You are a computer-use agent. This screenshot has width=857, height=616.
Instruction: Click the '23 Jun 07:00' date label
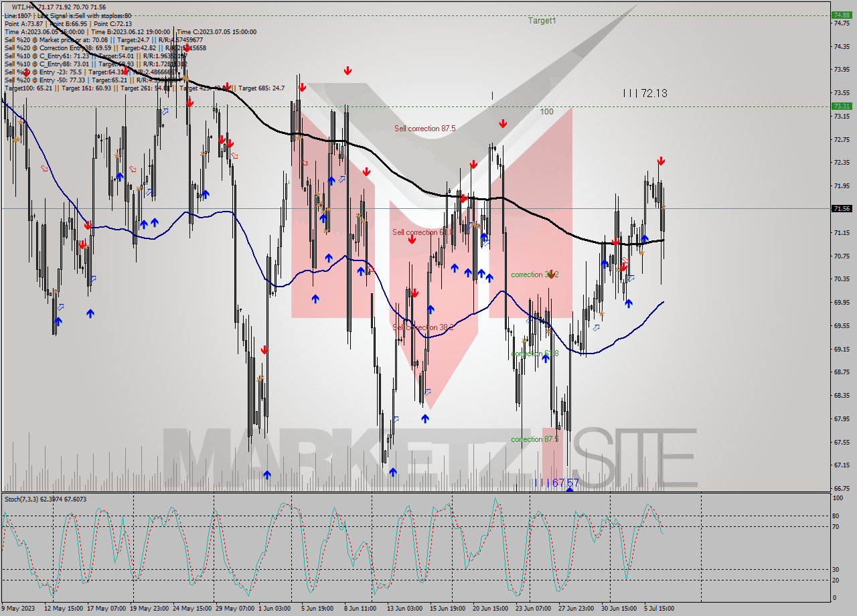[534, 608]
